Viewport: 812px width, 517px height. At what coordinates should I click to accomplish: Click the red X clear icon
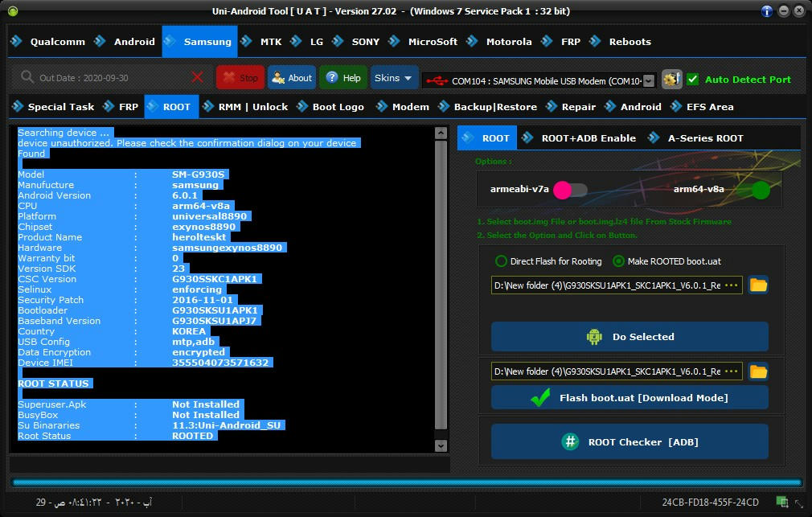[x=197, y=78]
